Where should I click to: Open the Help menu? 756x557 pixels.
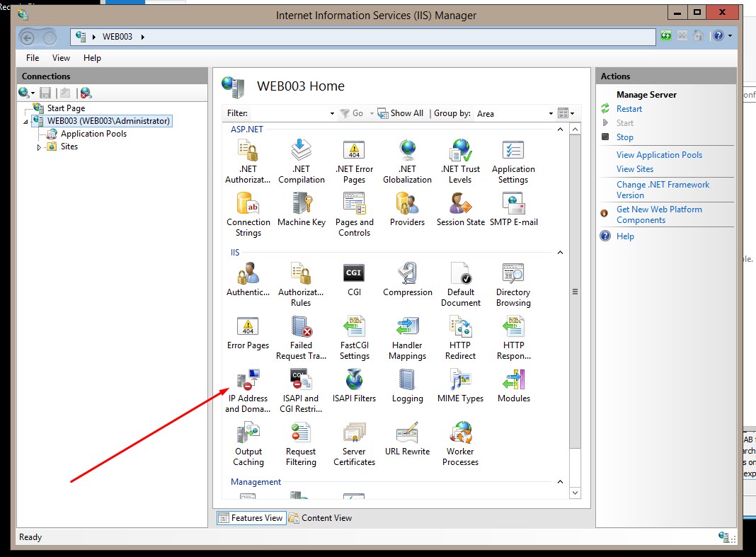click(92, 58)
